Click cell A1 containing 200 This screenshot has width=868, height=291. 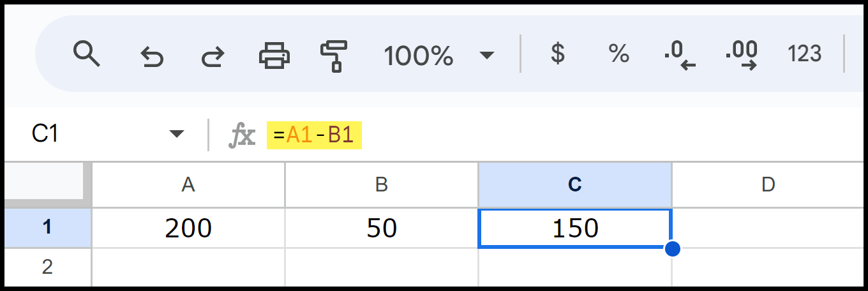(188, 228)
